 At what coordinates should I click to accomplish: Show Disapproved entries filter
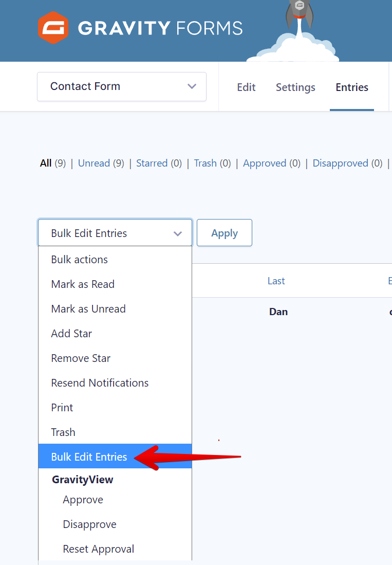(340, 163)
